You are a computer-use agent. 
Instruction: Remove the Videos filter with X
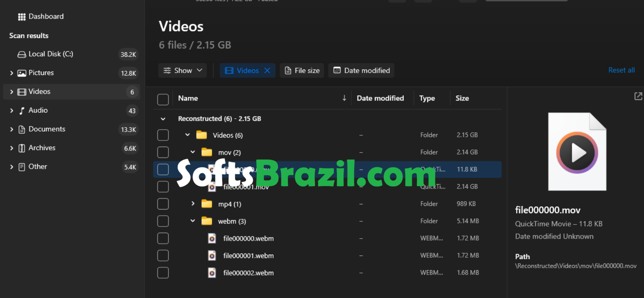(267, 71)
